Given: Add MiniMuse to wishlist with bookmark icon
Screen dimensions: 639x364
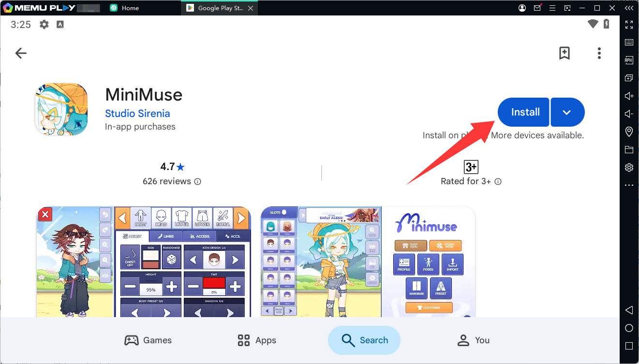Looking at the screenshot, I should (565, 53).
